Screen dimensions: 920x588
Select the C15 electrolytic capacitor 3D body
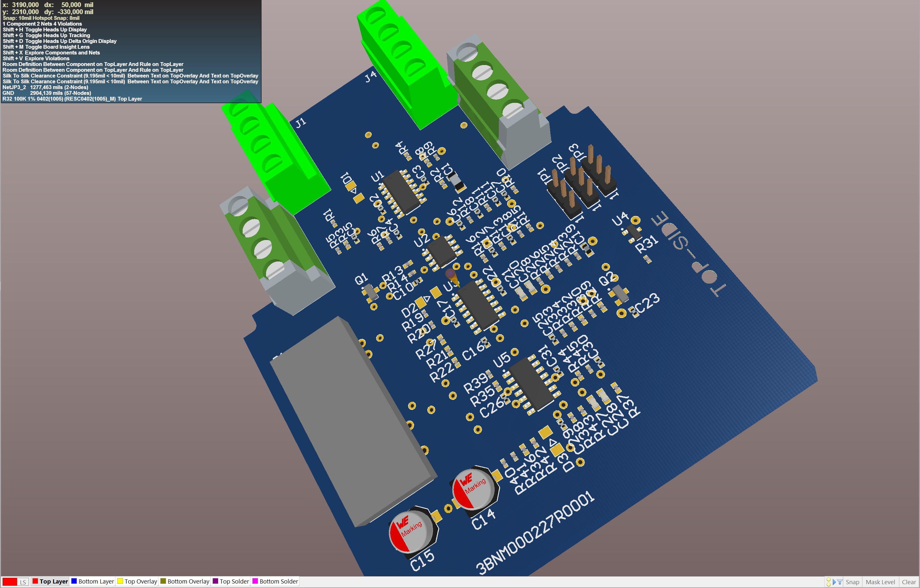point(412,533)
